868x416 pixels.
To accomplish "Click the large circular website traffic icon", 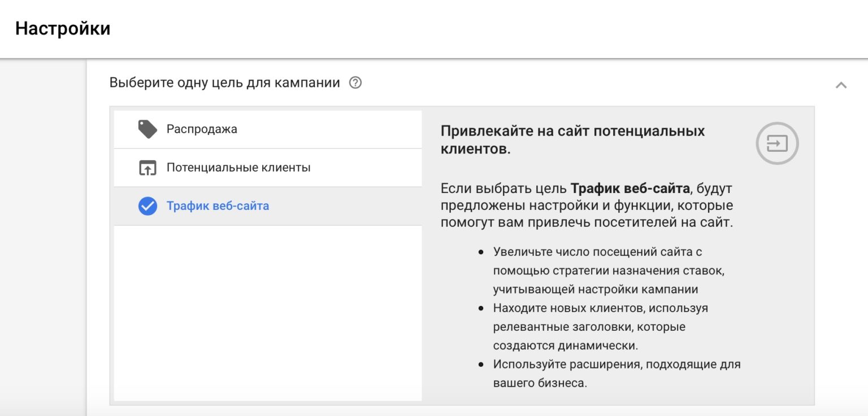I will tap(777, 144).
